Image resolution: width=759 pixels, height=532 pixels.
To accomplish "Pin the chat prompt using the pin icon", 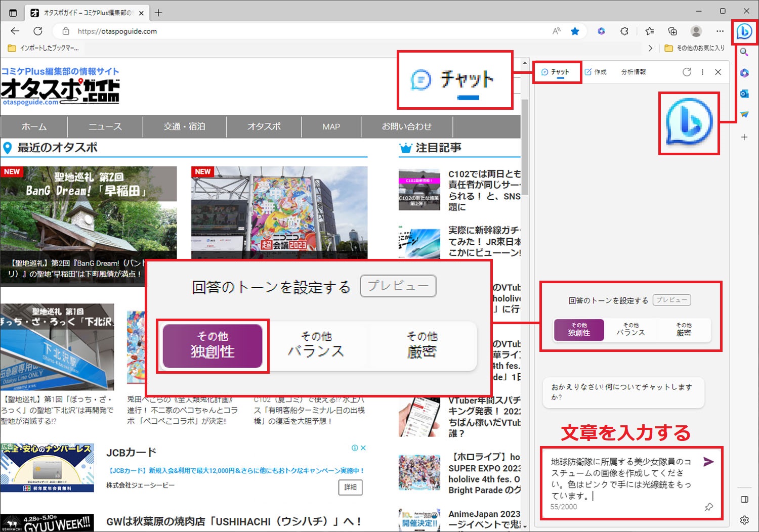I will tap(708, 507).
